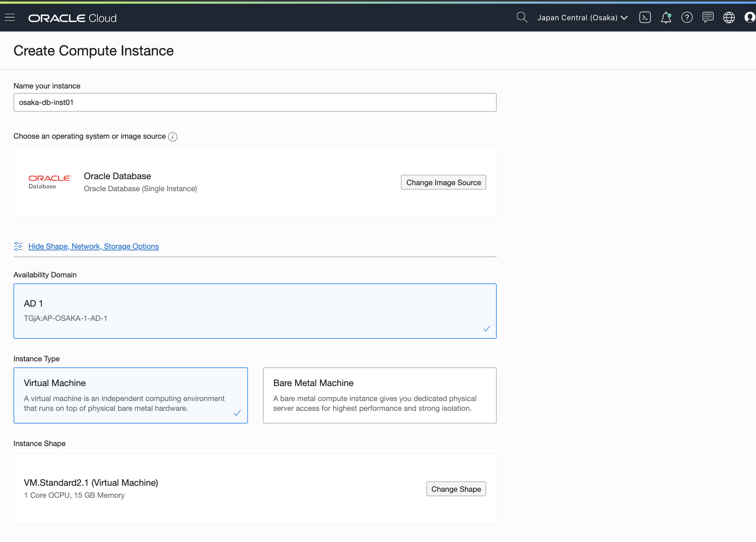Click the Create Compute Instance heading

(94, 51)
